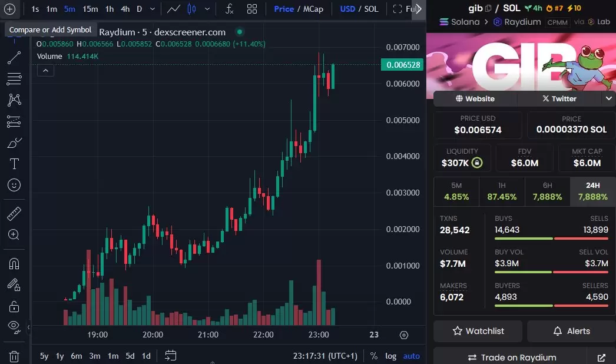Image resolution: width=616 pixels, height=364 pixels.
Task: Open the Fibonacci retracement lines tool
Action: [x=14, y=79]
